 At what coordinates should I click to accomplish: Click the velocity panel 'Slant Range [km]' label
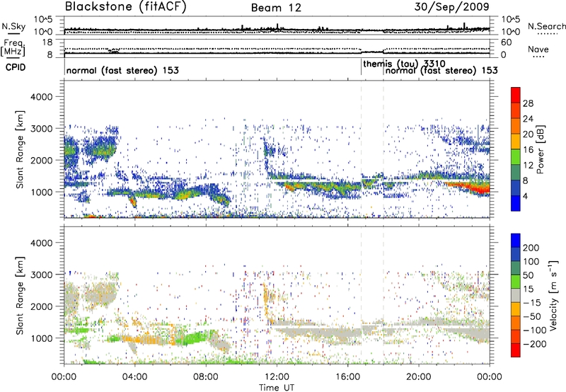click(20, 295)
